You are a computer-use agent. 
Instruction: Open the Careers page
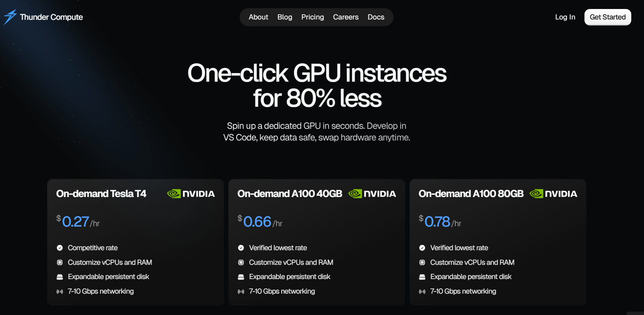point(346,17)
